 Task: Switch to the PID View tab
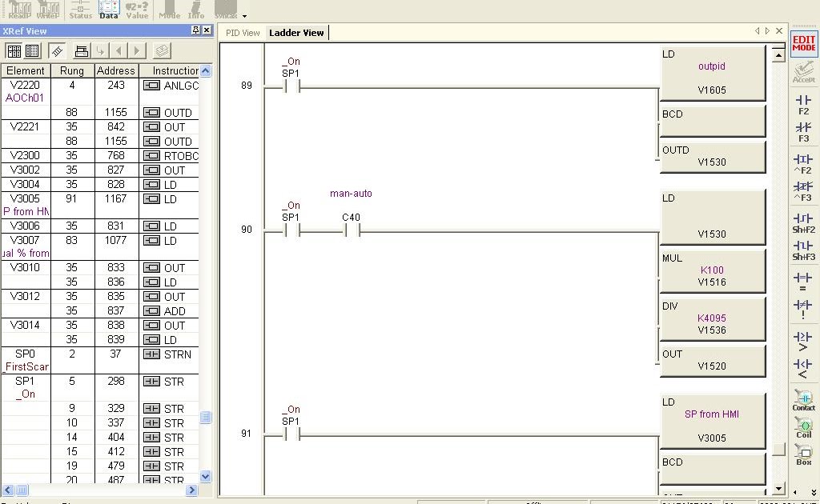pyautogui.click(x=243, y=33)
